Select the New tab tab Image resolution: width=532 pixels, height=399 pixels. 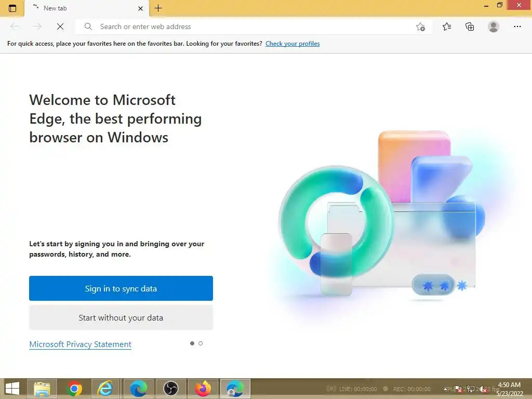87,8
